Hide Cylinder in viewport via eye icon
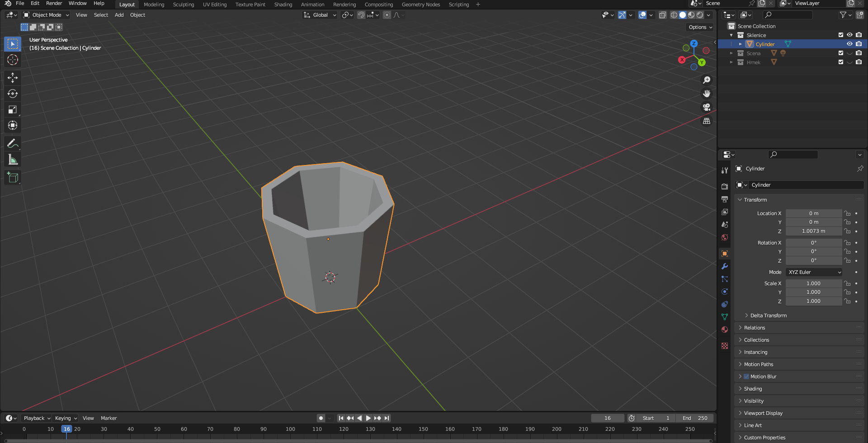This screenshot has height=443, width=868. [849, 44]
